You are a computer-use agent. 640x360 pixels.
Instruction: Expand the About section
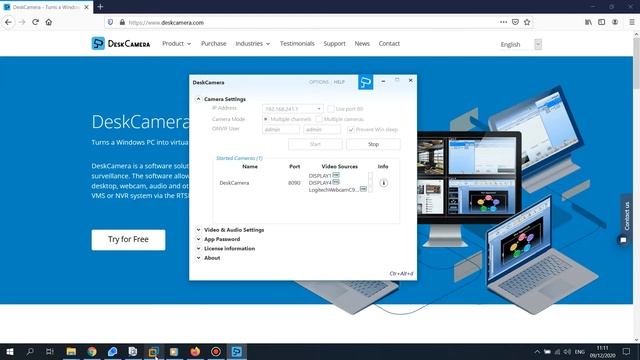198,258
